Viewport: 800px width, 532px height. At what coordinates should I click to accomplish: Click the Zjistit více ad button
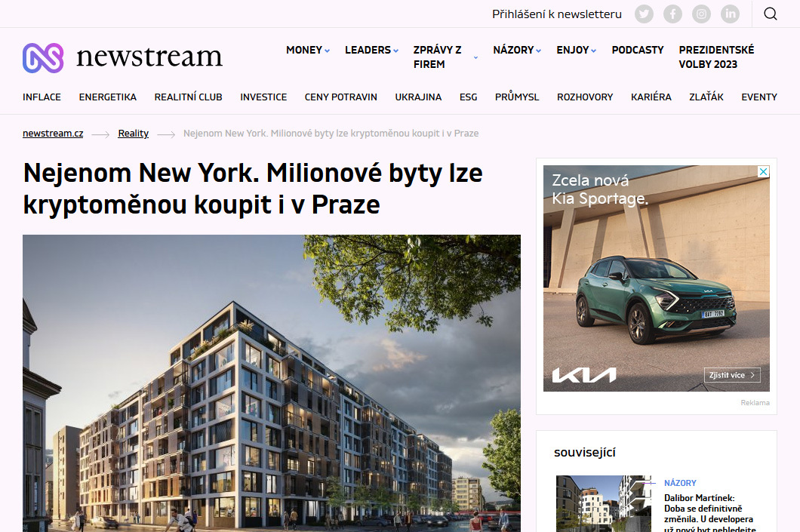click(x=732, y=375)
